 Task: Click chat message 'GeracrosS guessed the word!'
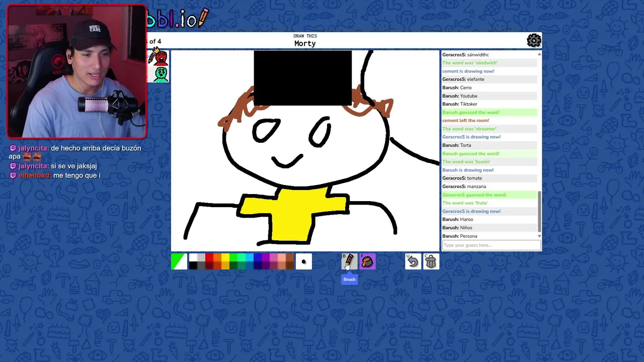[x=474, y=195]
